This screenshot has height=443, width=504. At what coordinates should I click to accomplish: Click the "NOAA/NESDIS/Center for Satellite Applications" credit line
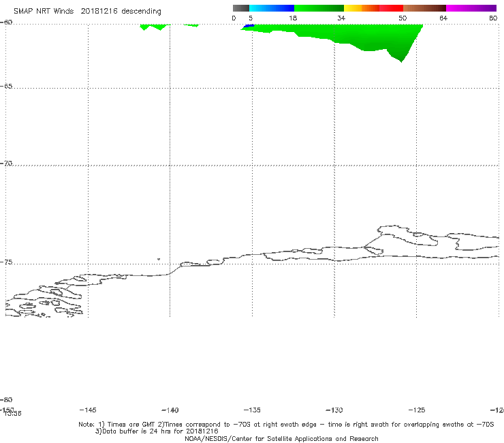(281, 439)
